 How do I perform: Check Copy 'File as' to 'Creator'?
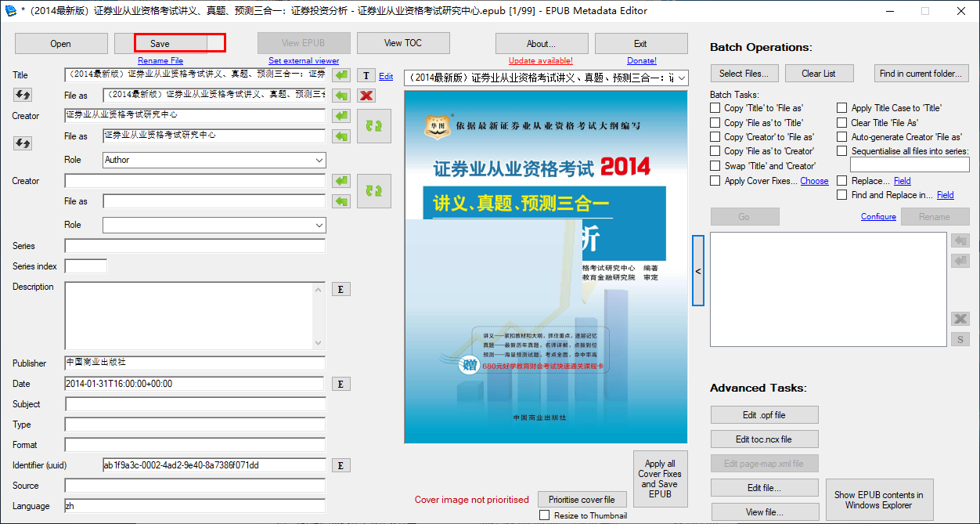click(715, 151)
